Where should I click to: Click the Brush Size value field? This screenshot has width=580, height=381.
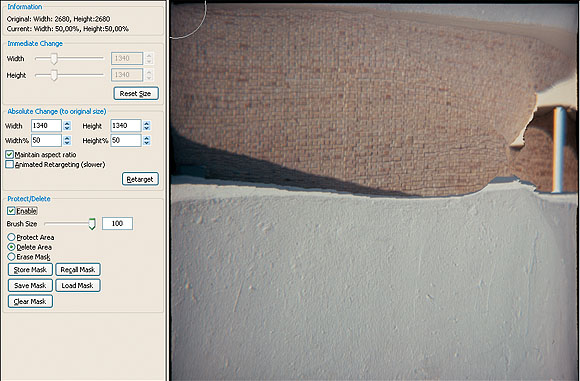(117, 223)
